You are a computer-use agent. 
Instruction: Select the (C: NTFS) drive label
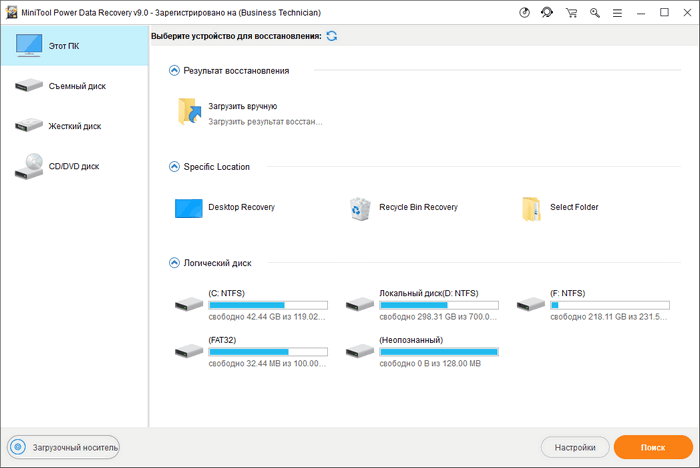click(x=226, y=293)
